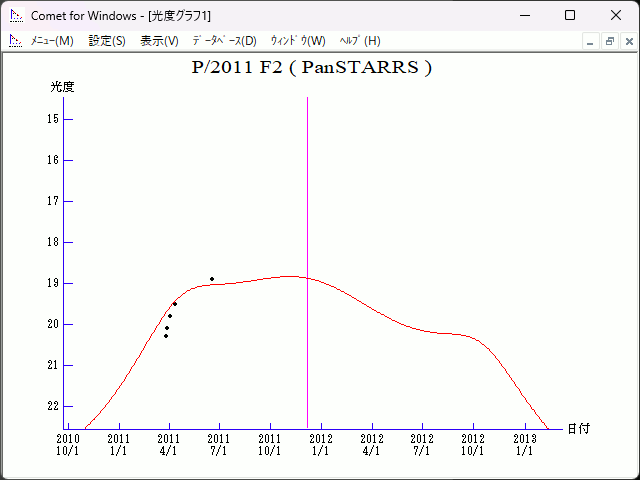Open the 設定(S) settings menu
This screenshot has height=480, width=640.
pos(107,41)
